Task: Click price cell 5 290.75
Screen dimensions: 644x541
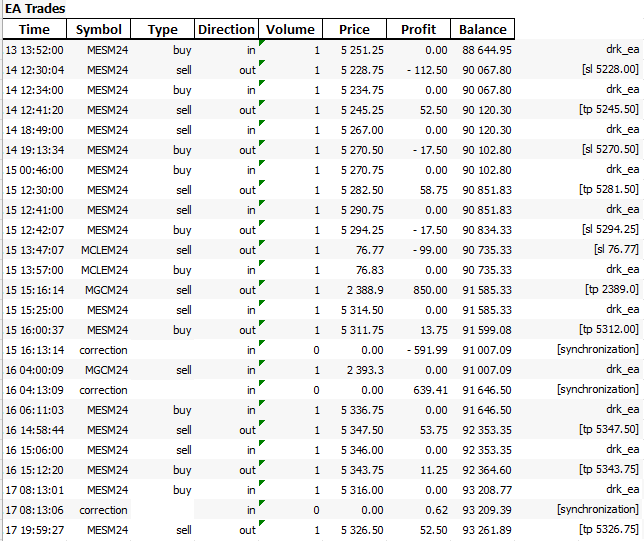Action: pos(362,210)
